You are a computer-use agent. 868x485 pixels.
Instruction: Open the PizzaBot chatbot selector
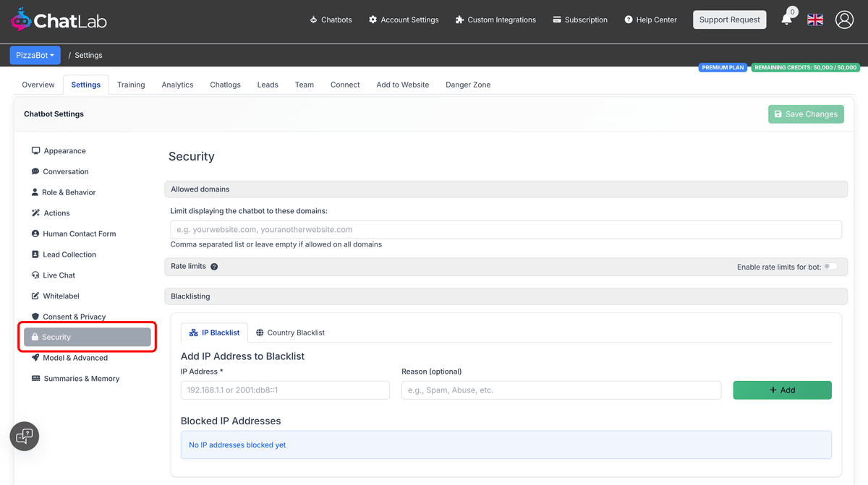coord(35,55)
